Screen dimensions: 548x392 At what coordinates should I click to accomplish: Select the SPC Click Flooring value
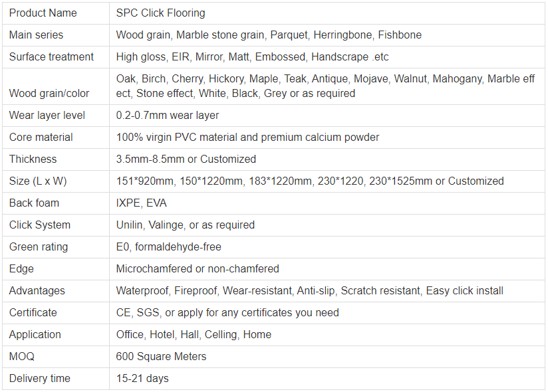pyautogui.click(x=160, y=13)
